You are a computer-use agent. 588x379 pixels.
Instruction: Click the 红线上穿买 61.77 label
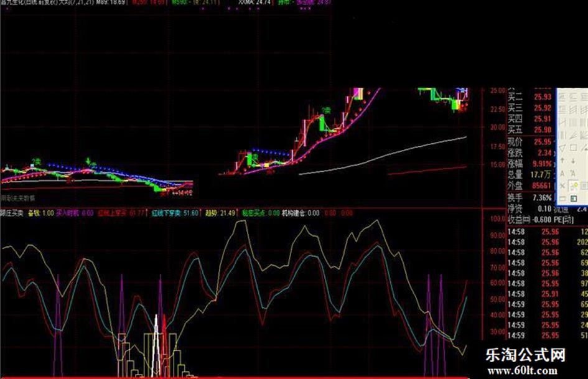(x=121, y=213)
